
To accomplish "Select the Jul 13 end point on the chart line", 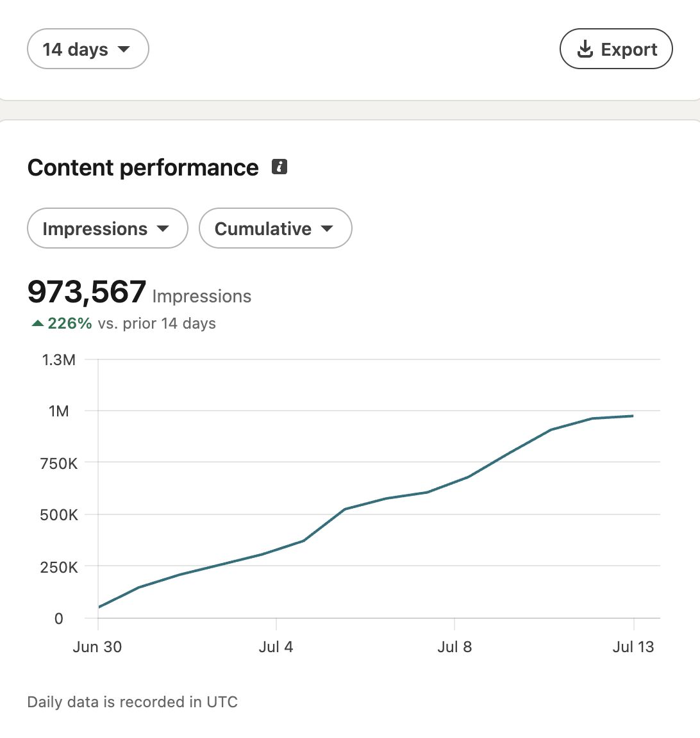I will coord(633,416).
